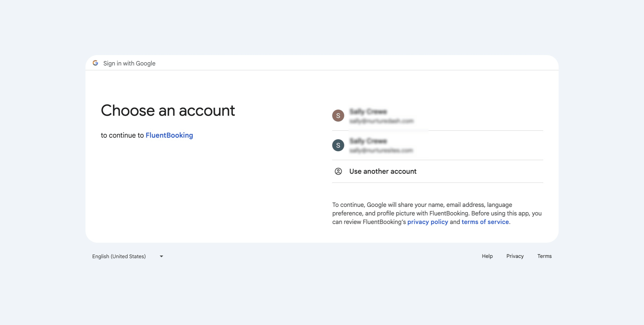Review FluentBooking's privacy policy
Viewport: 644px width, 325px height.
(428, 222)
